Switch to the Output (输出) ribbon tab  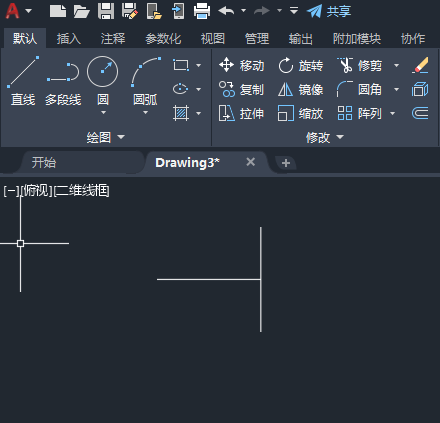301,39
